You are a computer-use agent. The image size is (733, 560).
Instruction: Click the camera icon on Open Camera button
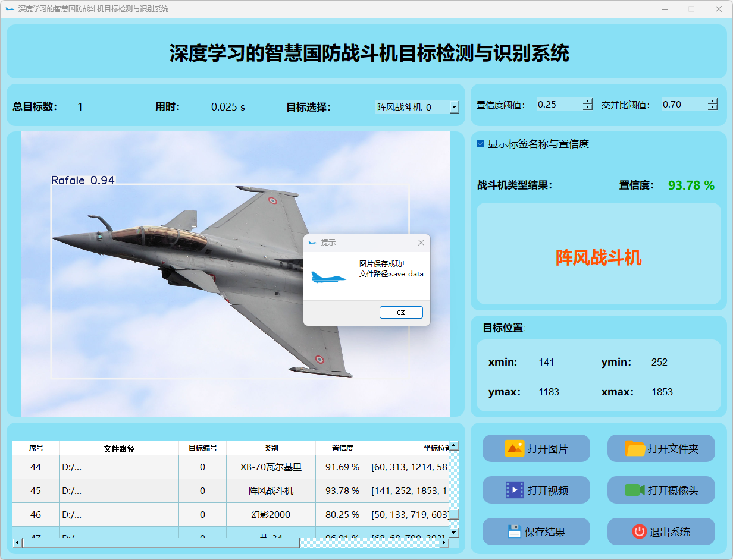[634, 490]
